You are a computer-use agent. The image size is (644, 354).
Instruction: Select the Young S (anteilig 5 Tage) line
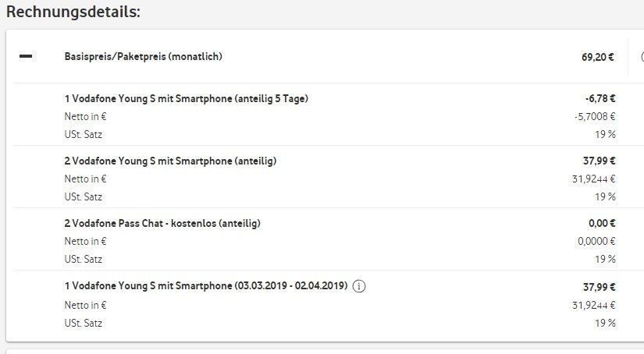point(190,99)
